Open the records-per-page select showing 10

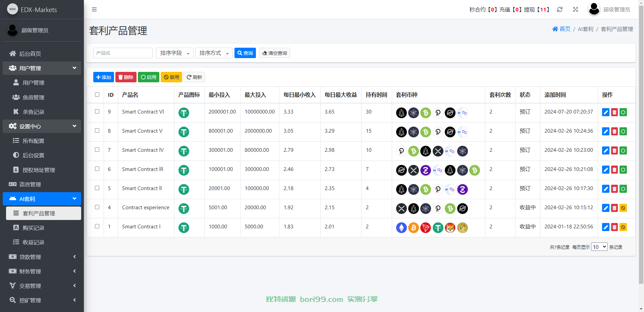click(x=599, y=247)
